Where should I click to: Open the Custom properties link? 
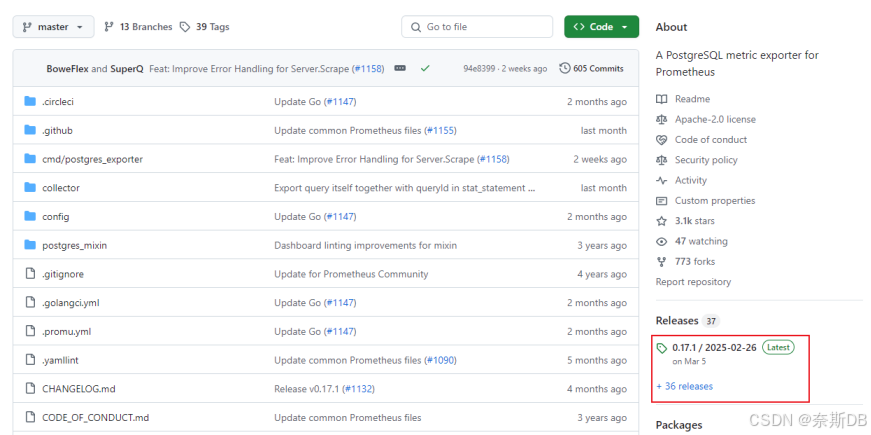[715, 201]
